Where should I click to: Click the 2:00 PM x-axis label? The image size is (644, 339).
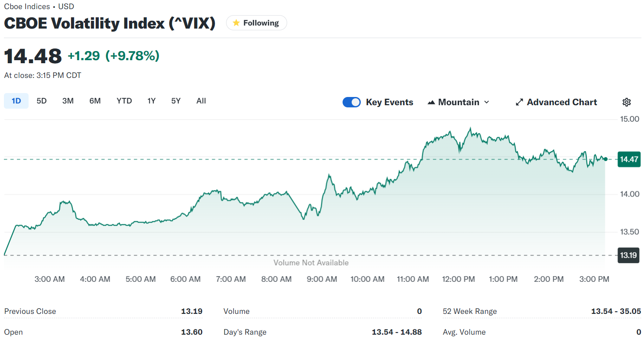click(x=549, y=279)
